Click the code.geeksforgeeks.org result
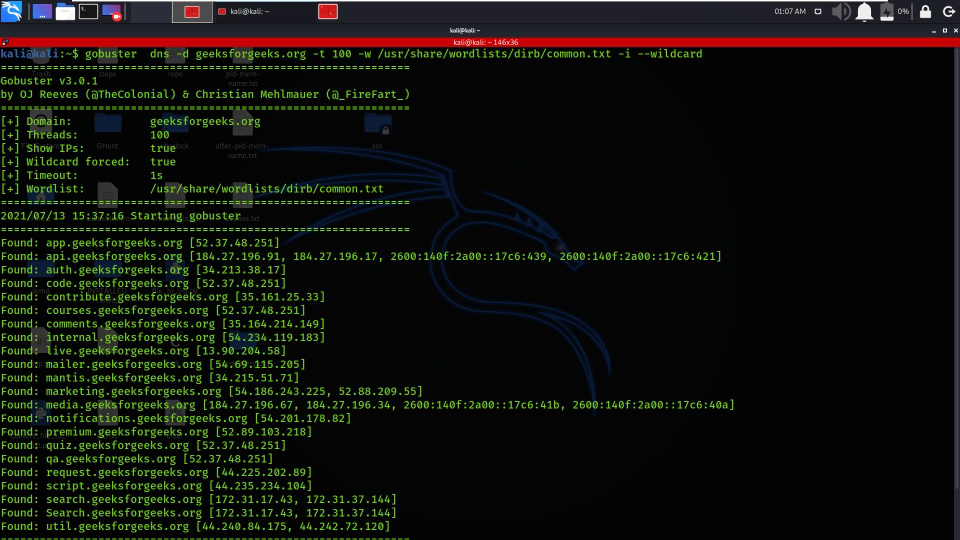 click(x=143, y=283)
